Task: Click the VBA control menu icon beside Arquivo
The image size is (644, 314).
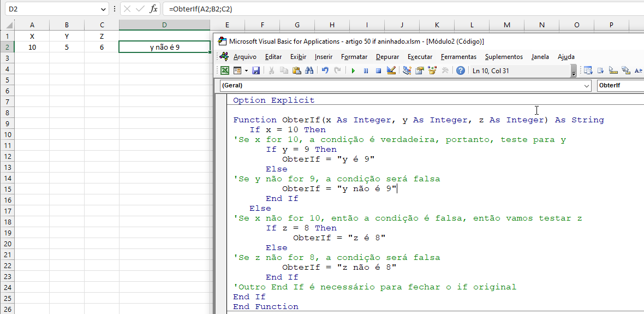Action: 224,57
